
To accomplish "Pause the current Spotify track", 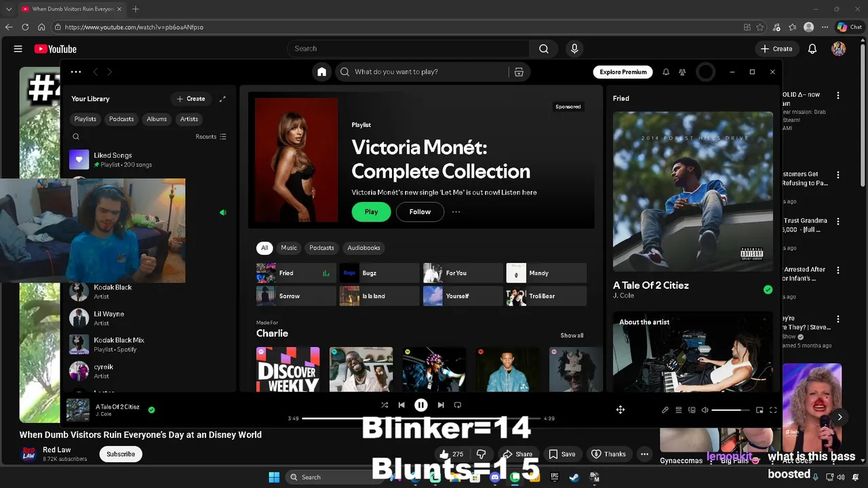I will 421,405.
